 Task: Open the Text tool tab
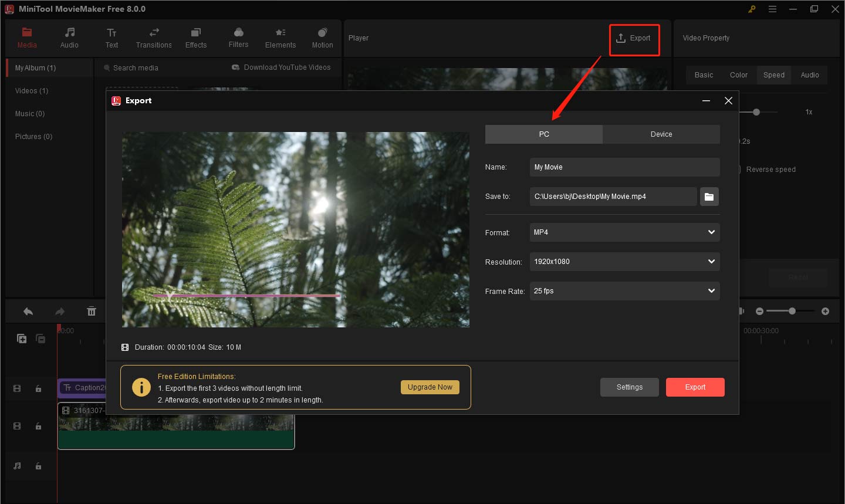click(x=111, y=38)
